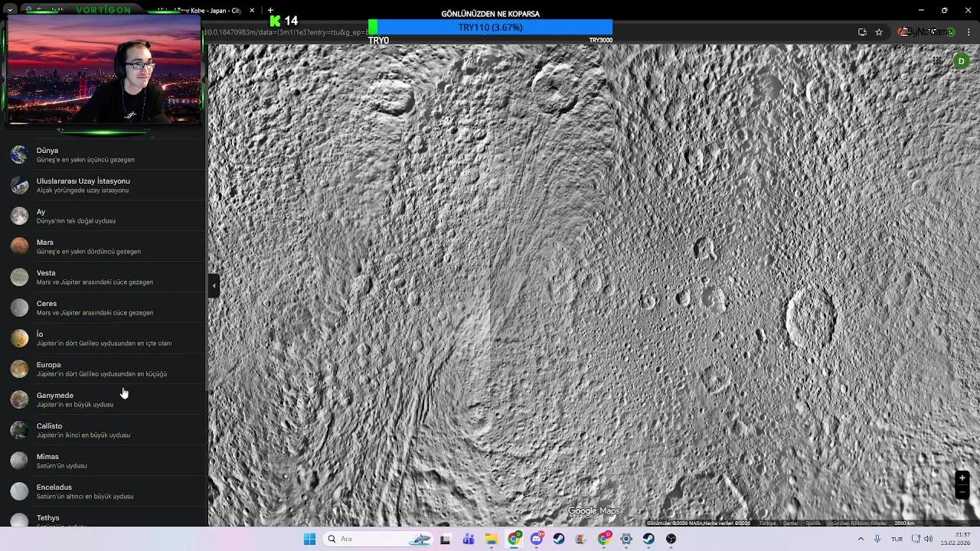The height and width of the screenshot is (551, 980).
Task: Click the Ceres thumbnail icon
Action: click(x=19, y=308)
